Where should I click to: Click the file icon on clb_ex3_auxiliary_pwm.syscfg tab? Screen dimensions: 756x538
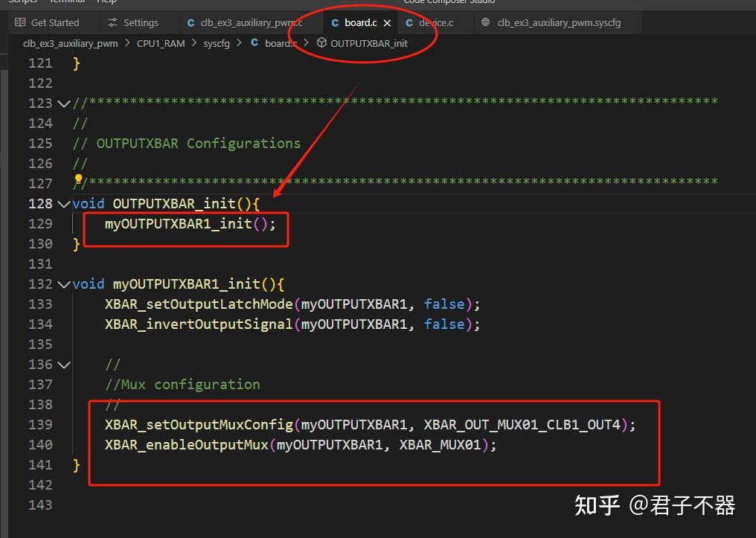click(487, 22)
